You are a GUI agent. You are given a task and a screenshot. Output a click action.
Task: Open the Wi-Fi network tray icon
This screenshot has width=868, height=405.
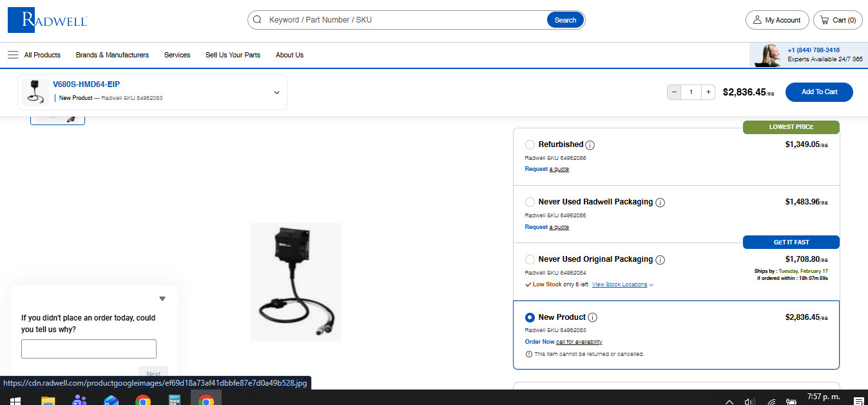click(771, 401)
